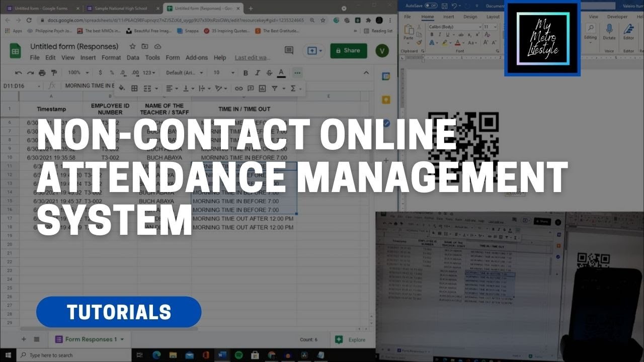
Task: Open the horizontal align dropdown in Sheets
Action: (x=172, y=88)
